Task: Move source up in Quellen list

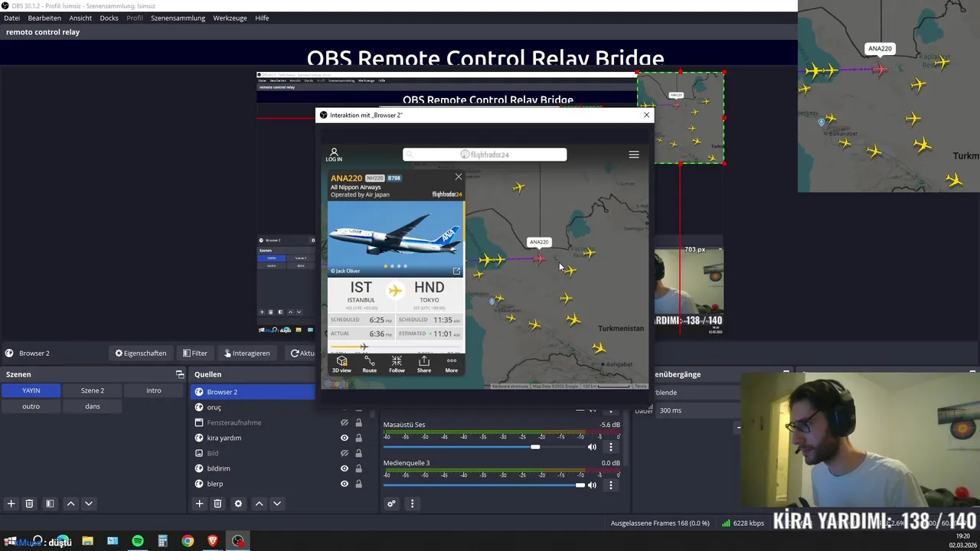Action: [259, 504]
